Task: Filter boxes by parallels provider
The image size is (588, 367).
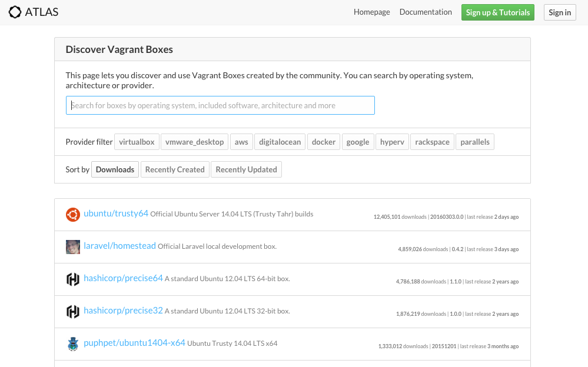Action: pyautogui.click(x=475, y=142)
